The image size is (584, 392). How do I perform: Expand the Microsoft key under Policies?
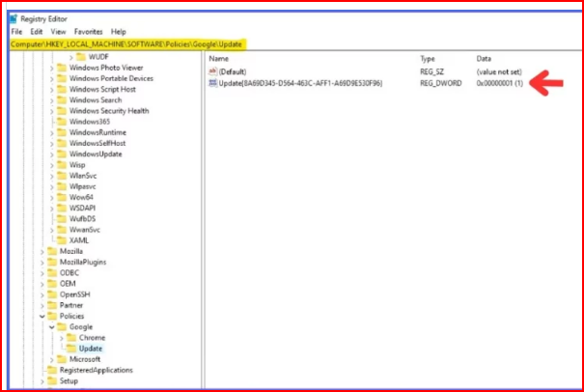(52, 360)
